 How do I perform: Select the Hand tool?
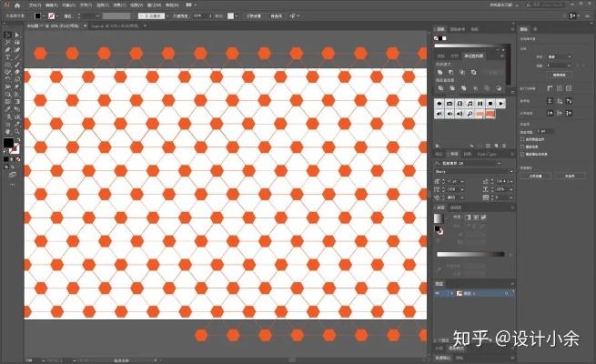7,131
